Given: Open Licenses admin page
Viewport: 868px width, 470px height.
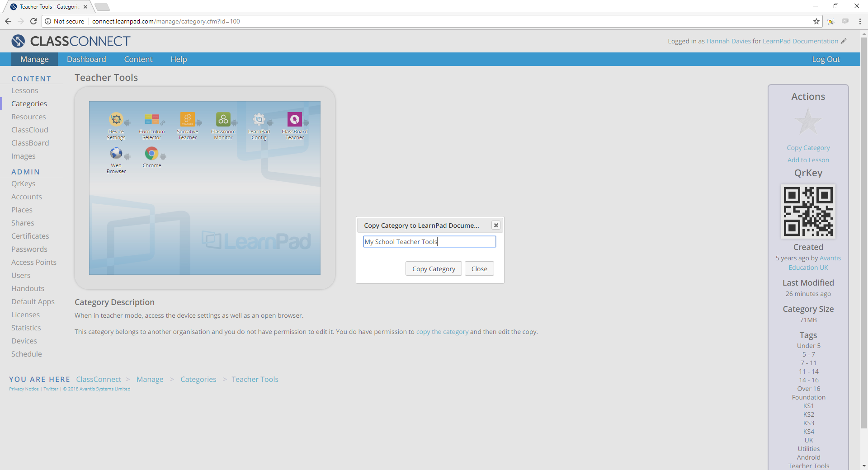Looking at the screenshot, I should 25,315.
